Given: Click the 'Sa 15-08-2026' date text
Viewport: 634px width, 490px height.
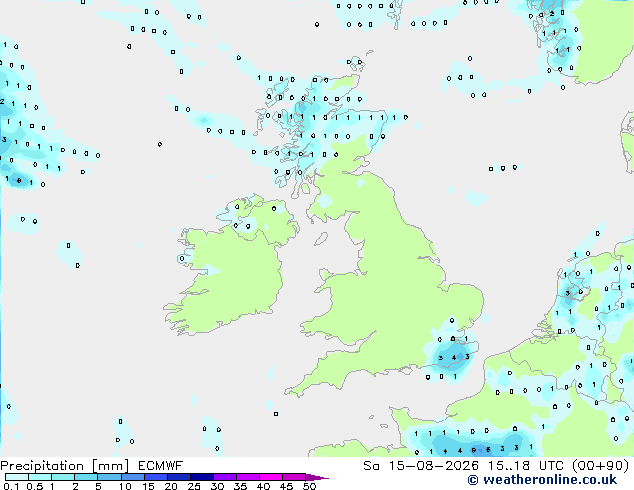Looking at the screenshot, I should click(x=421, y=466).
